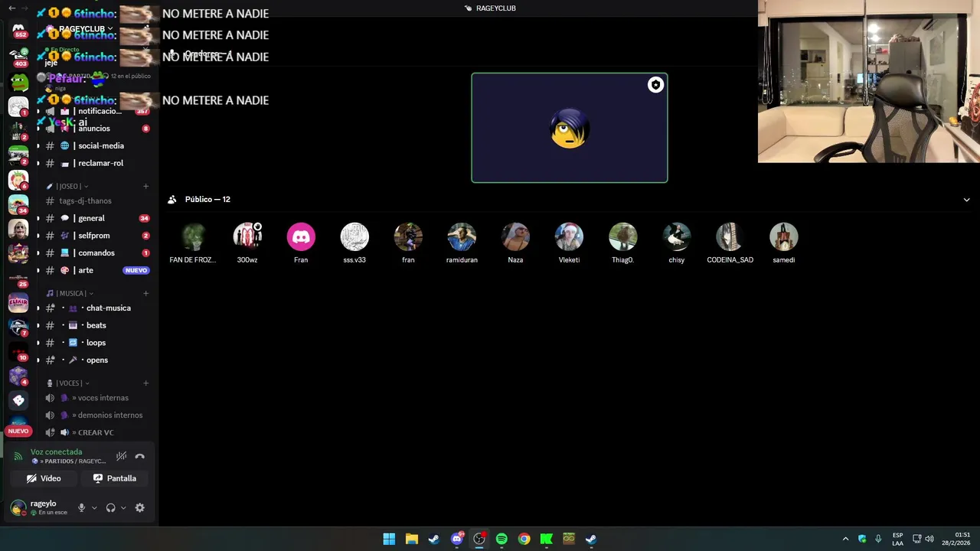Open the taskbar clock showing 01:51

point(955,539)
